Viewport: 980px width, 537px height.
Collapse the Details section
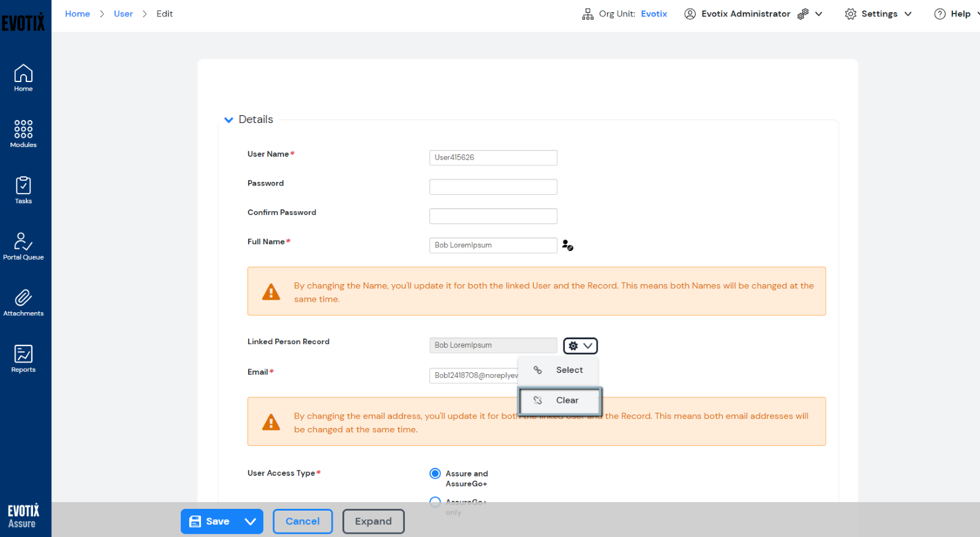(x=229, y=120)
